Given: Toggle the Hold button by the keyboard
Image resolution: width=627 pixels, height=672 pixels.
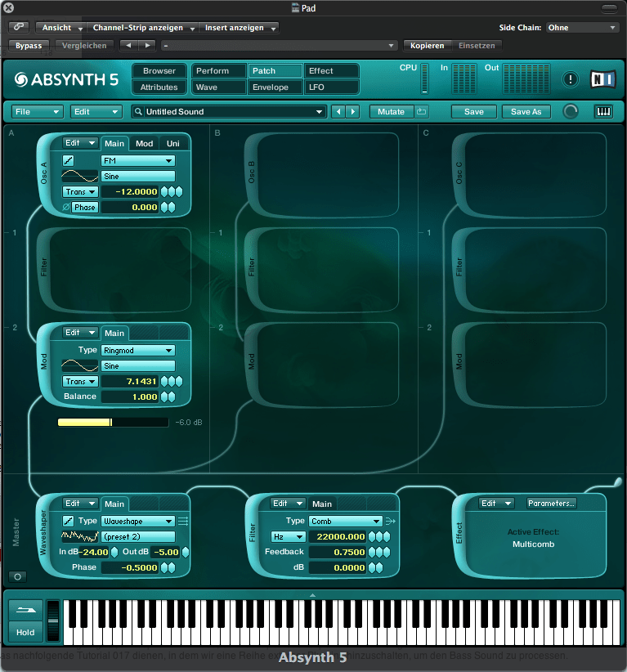Looking at the screenshot, I should point(25,632).
